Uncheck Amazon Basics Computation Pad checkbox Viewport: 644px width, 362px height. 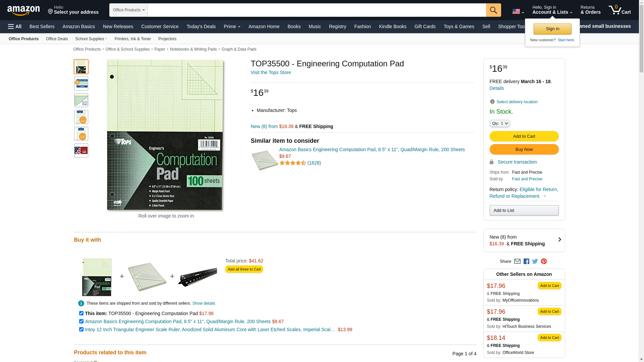tap(81, 321)
